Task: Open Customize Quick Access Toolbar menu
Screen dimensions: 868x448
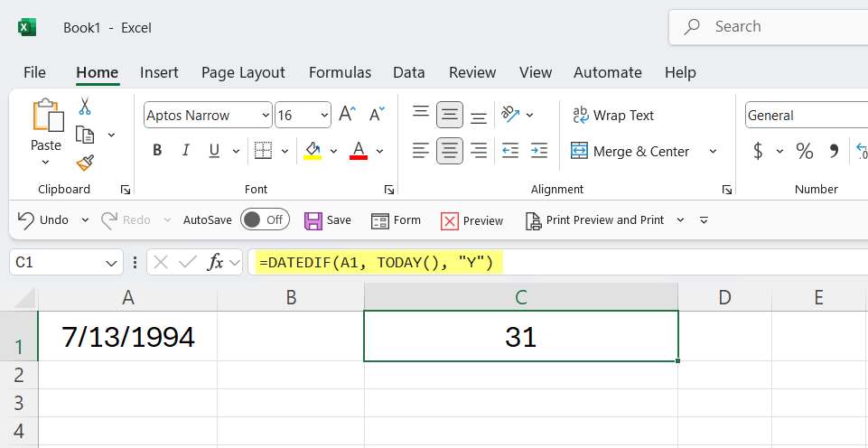Action: pos(705,219)
